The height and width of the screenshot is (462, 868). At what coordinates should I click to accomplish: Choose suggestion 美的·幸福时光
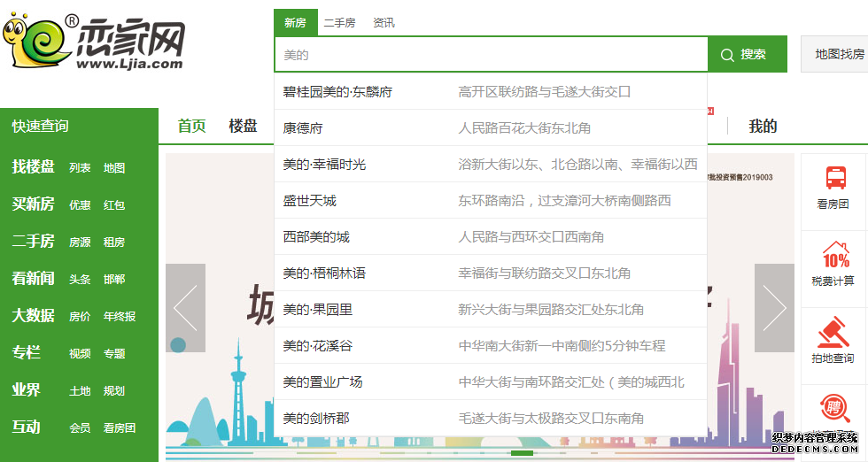pos(491,165)
